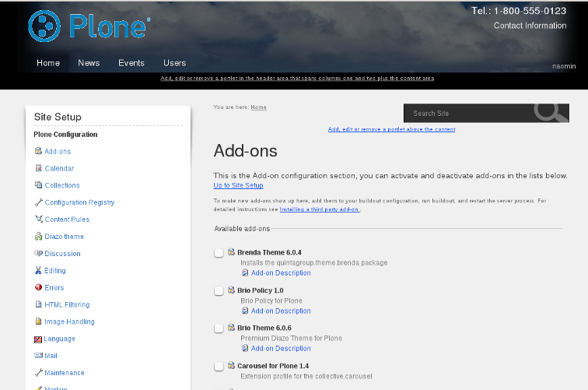The height and width of the screenshot is (390, 588).
Task: Click the Site Setup heading
Action: (58, 117)
